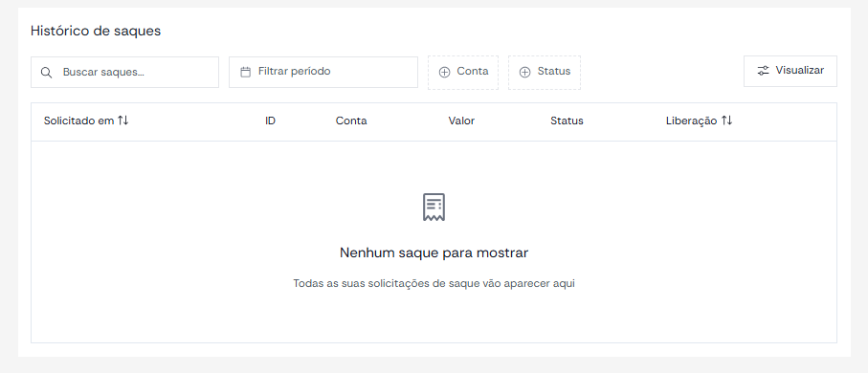The image size is (868, 373).
Task: Click the Valor column header
Action: point(461,121)
